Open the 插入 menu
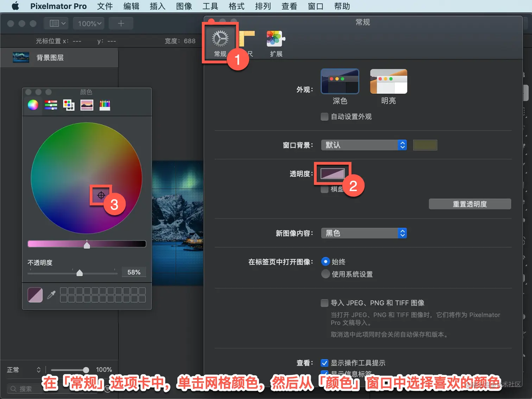 point(157,6)
